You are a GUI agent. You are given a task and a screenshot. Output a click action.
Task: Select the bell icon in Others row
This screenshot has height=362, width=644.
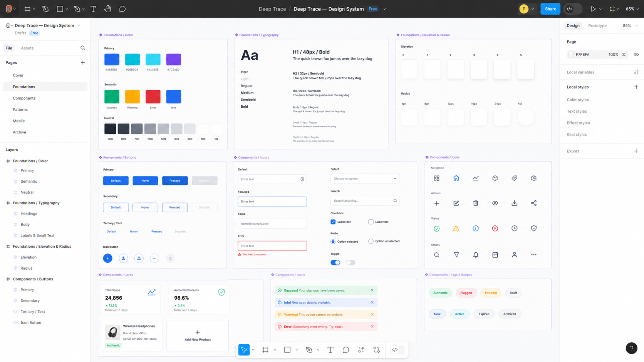tap(476, 255)
